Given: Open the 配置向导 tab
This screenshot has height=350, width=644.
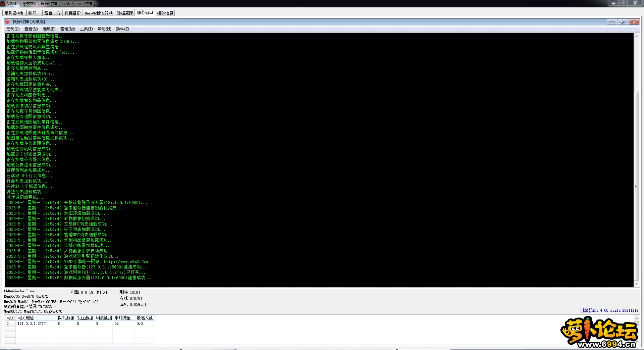Looking at the screenshot, I should (x=52, y=13).
